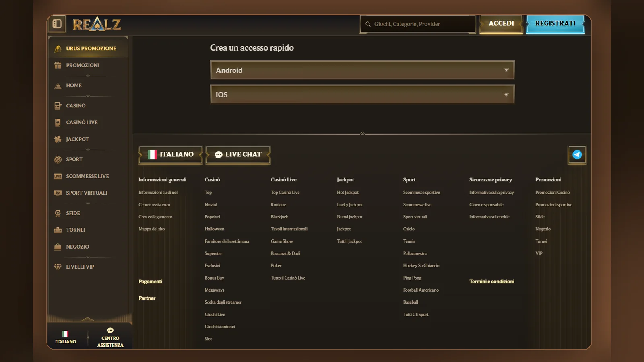Viewport: 644px width, 362px height.
Task: Open Partner footer link
Action: [x=147, y=298]
